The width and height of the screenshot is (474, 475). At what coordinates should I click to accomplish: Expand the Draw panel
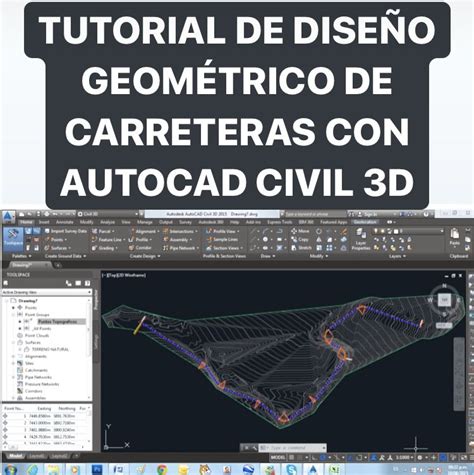[x=268, y=256]
